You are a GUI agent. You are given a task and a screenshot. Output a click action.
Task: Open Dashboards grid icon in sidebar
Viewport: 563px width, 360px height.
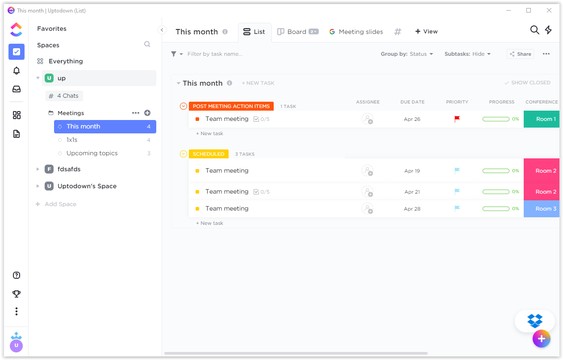(17, 115)
